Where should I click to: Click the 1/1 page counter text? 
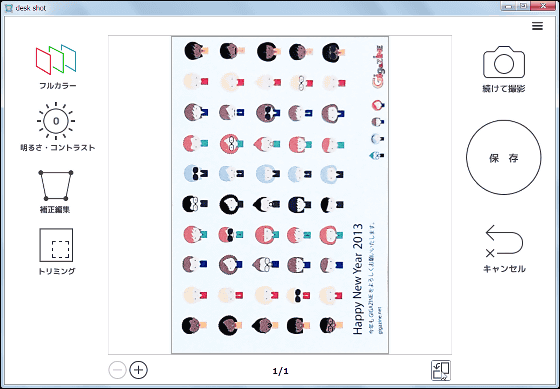(280, 371)
